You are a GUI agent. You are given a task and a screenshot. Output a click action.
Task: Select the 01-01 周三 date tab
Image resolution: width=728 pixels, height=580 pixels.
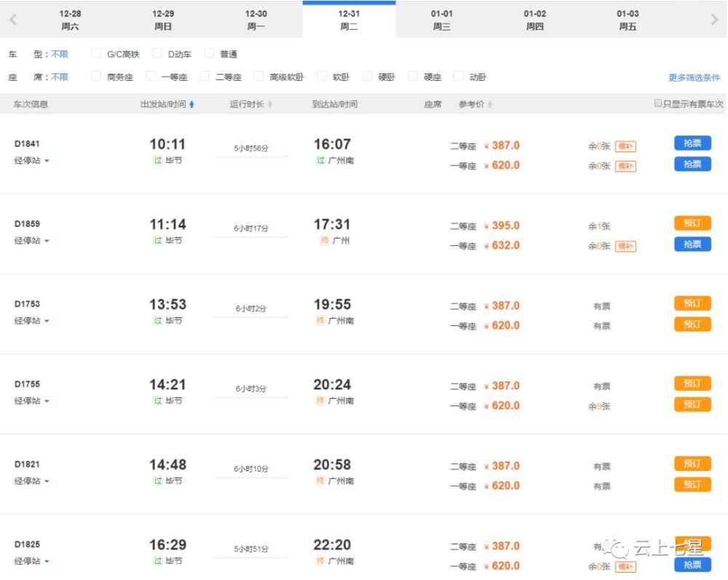(x=441, y=18)
